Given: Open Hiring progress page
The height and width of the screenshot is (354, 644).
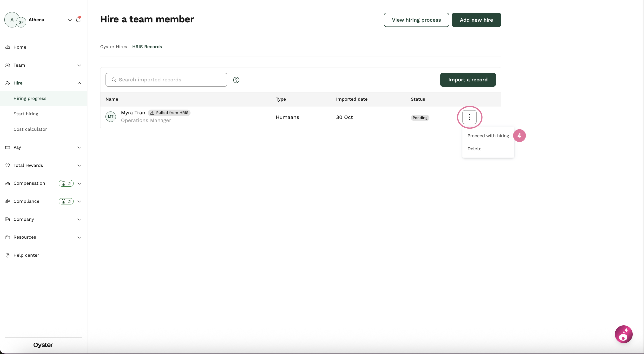Looking at the screenshot, I should tap(44, 98).
